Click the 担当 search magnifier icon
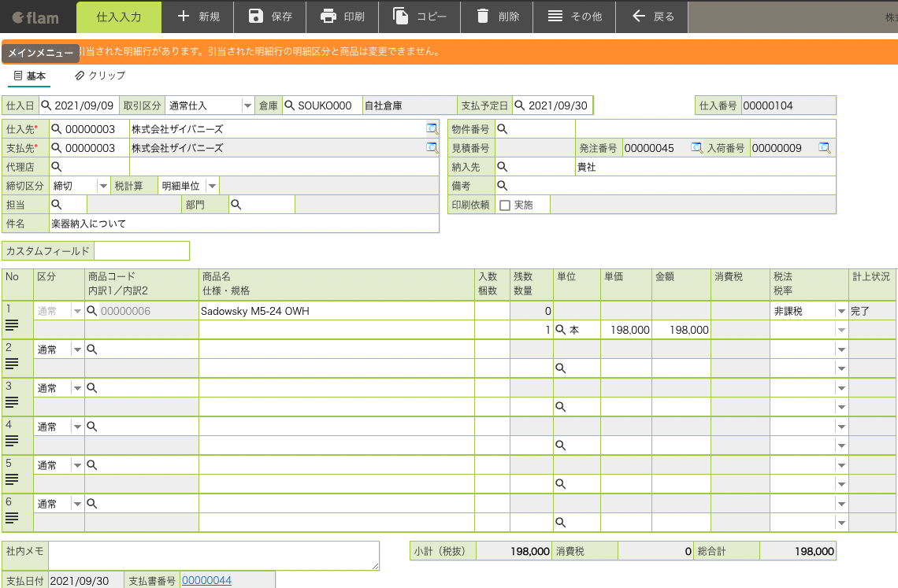Image resolution: width=898 pixels, height=588 pixels. 56,205
